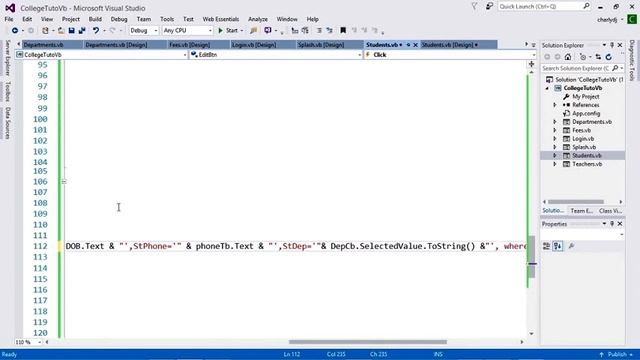640x360 pixels.
Task: Open the Tools menu
Action: coord(167,19)
